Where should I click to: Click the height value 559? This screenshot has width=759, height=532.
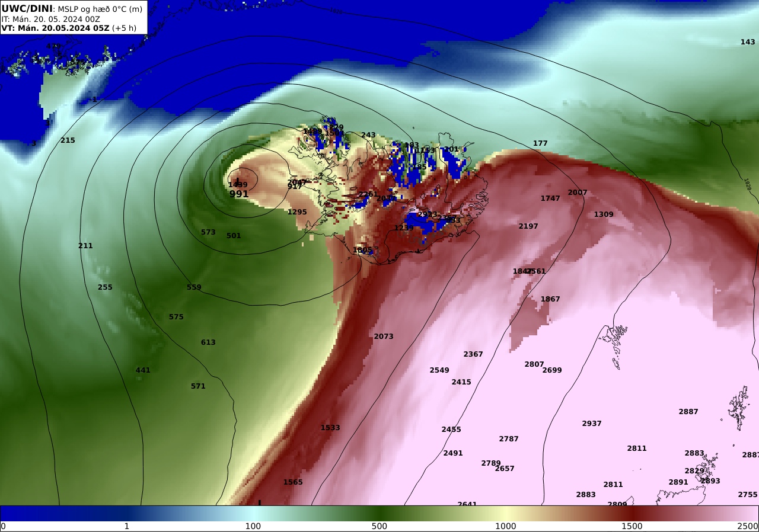click(194, 287)
